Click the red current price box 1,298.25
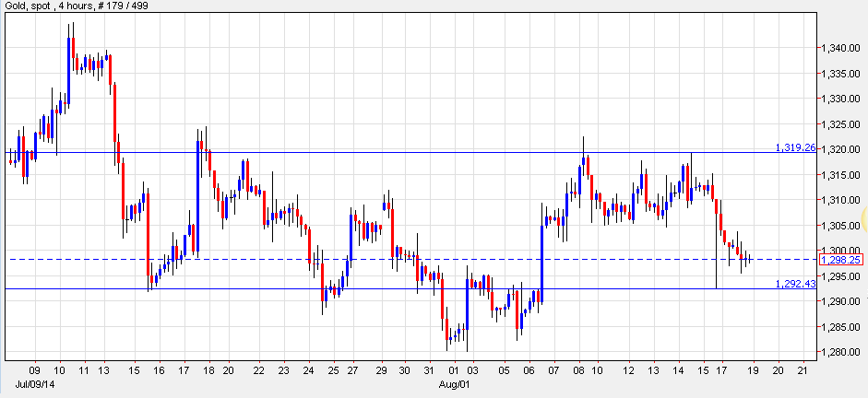 [x=839, y=259]
